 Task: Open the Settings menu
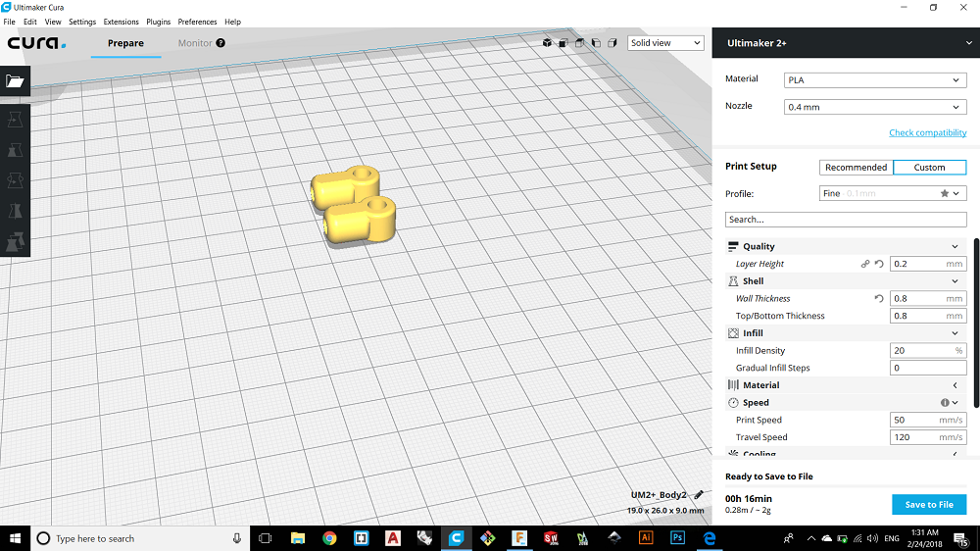pyautogui.click(x=82, y=22)
